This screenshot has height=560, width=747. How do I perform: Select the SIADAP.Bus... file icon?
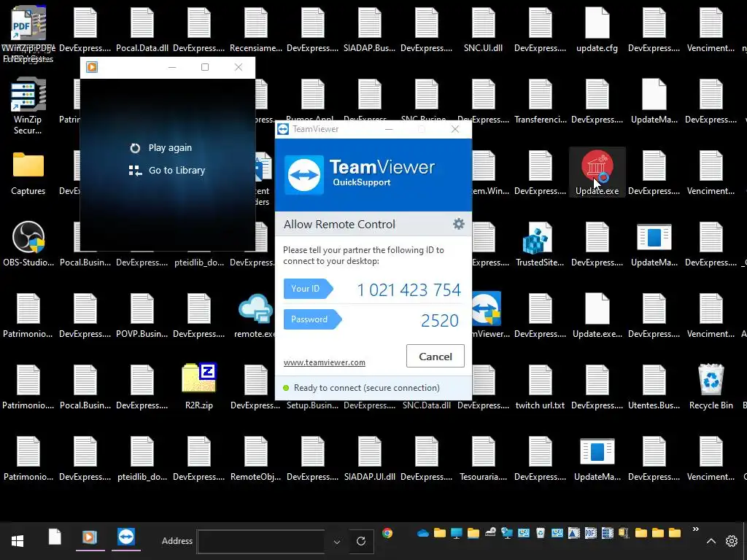point(370,29)
